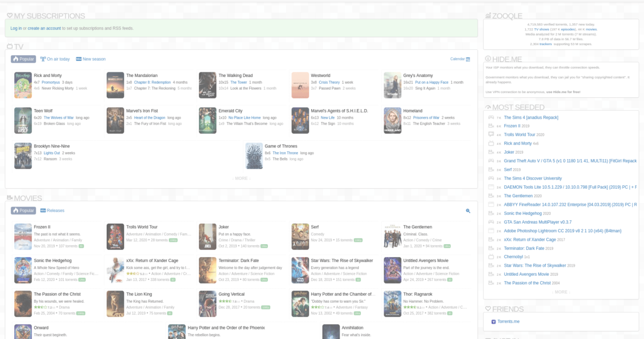Click the TV icon beside Rick and Morty 4x6
The image size is (644, 339).
491,144
